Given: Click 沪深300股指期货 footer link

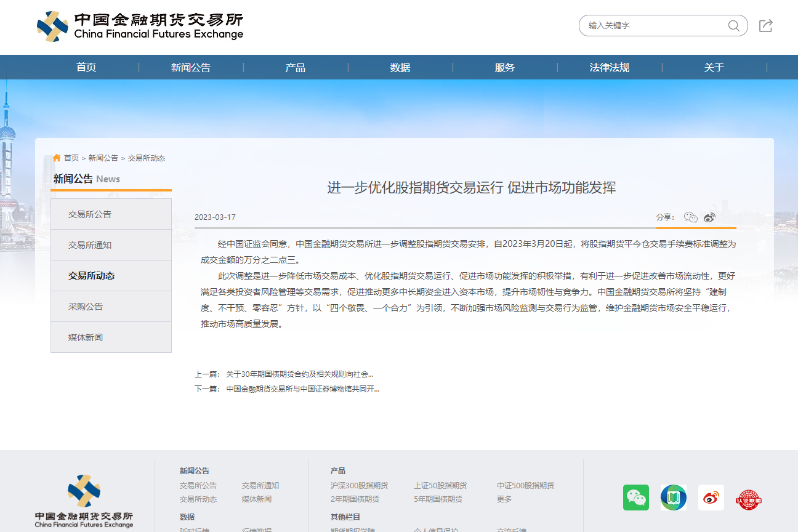Looking at the screenshot, I should 359,486.
